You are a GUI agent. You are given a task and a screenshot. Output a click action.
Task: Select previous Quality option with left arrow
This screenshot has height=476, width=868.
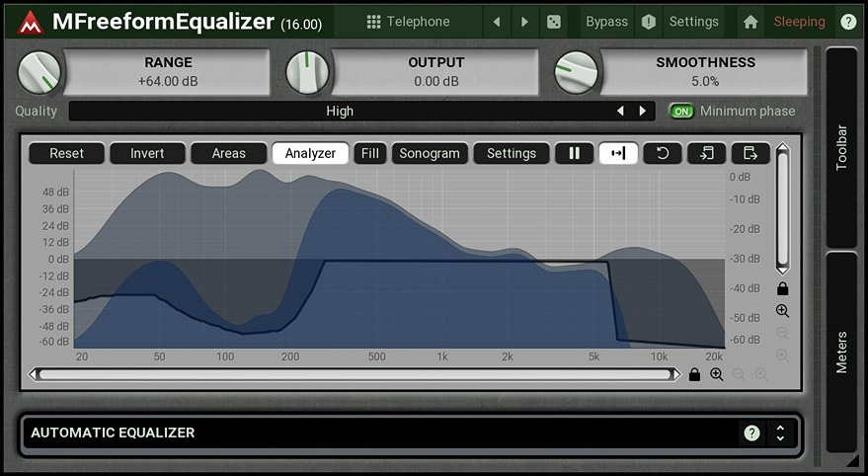point(620,112)
